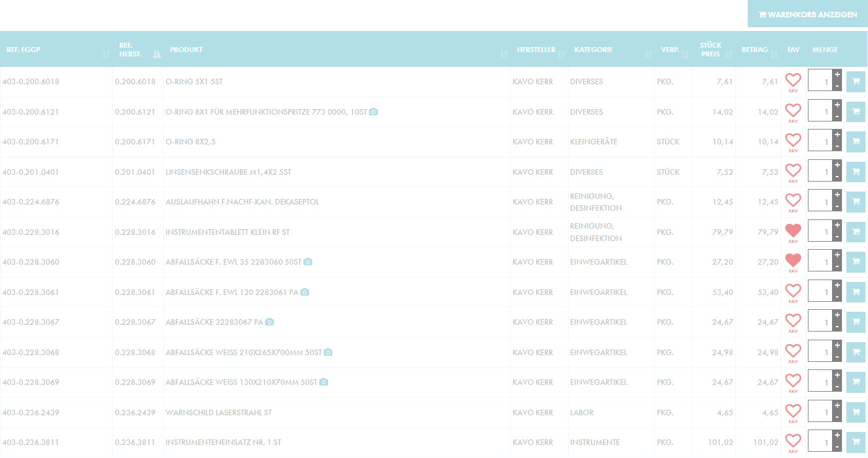Favorite the O-RING 5X1 5ST item

(x=793, y=82)
